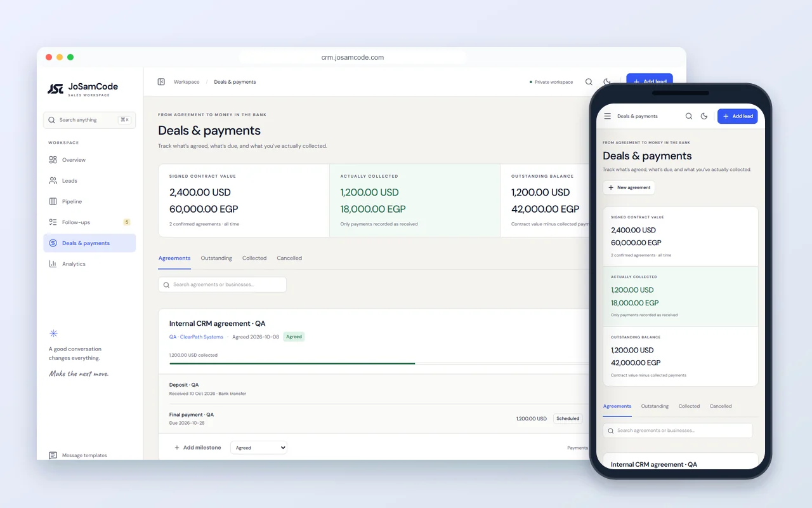Image resolution: width=812 pixels, height=508 pixels.
Task: Click the Workspace breadcrumb
Action: pyautogui.click(x=187, y=82)
